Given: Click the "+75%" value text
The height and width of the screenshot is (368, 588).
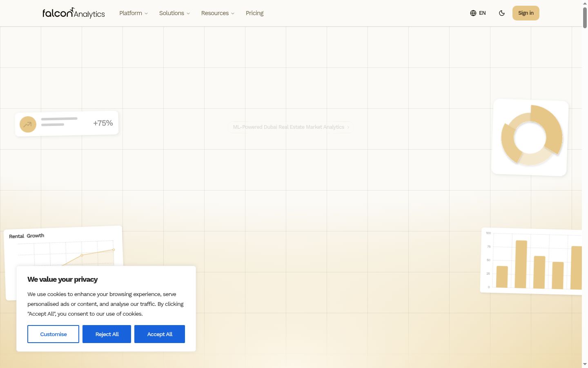Looking at the screenshot, I should [x=103, y=123].
